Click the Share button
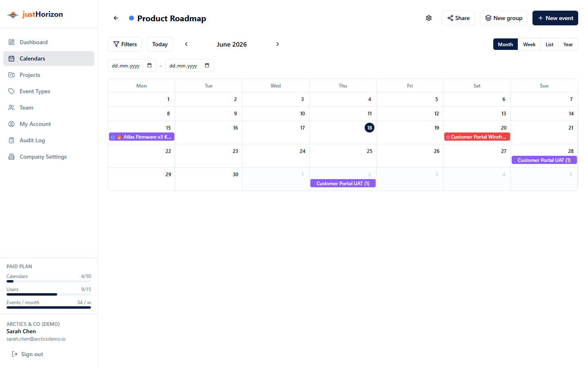Screen dimensions: 588x368 click(458, 18)
